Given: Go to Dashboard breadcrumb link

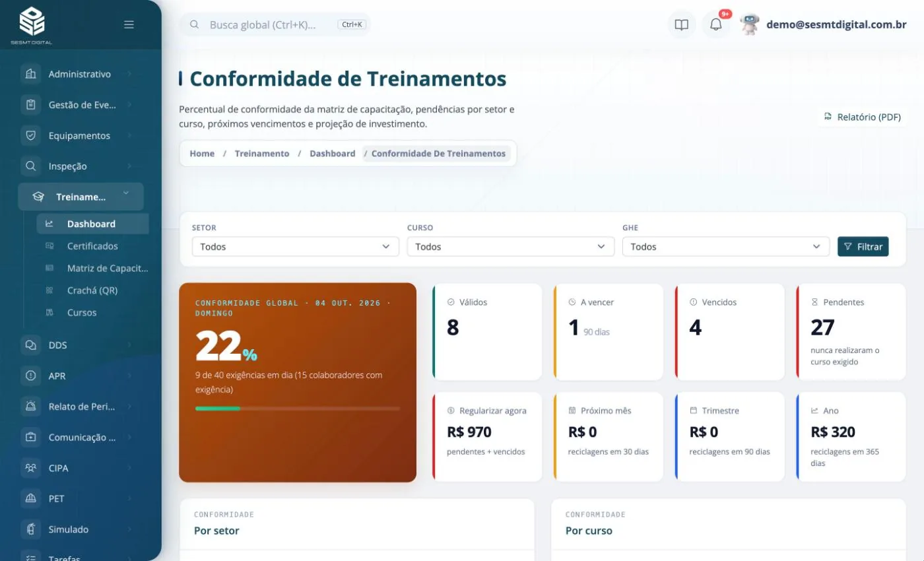Looking at the screenshot, I should coord(333,153).
